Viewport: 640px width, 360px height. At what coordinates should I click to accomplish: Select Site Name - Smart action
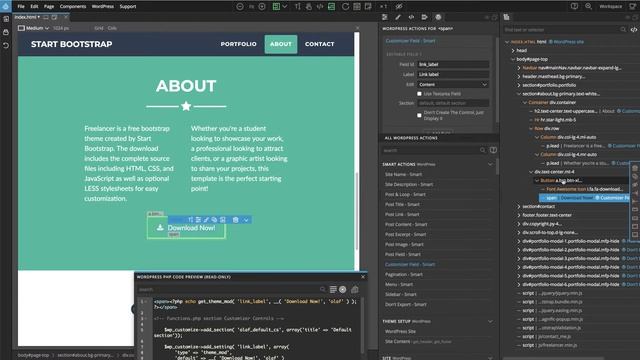pos(403,174)
